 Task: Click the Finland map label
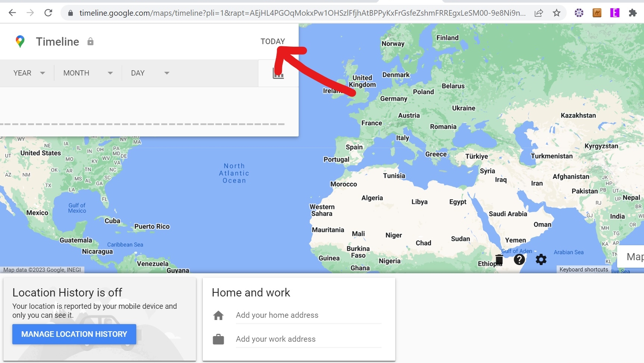447,38
